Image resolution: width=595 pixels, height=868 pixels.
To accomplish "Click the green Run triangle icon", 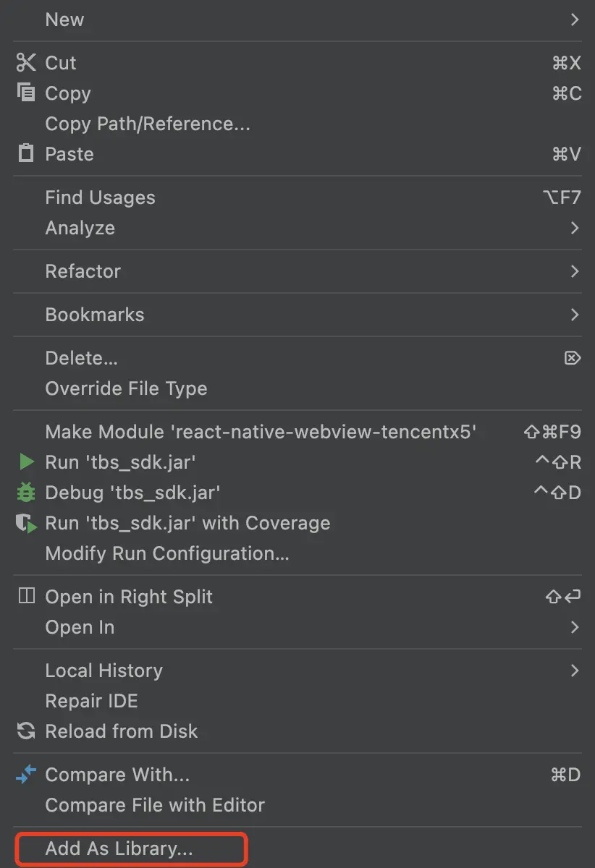I will 26,462.
